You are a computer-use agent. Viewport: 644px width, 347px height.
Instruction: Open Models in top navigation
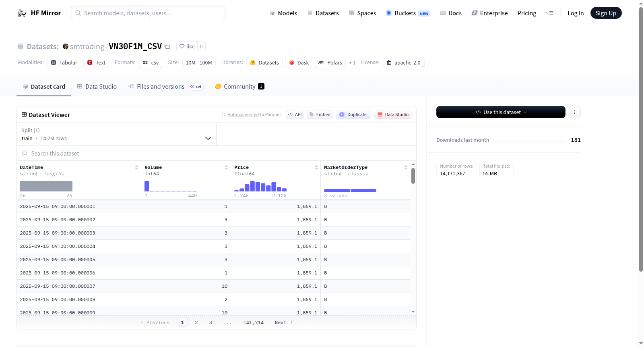(283, 13)
